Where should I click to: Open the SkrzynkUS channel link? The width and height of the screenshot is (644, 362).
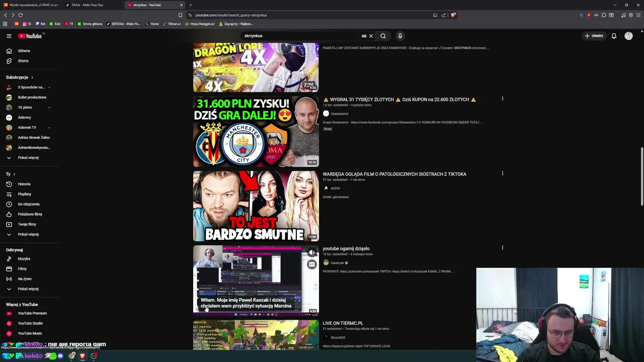click(x=338, y=337)
